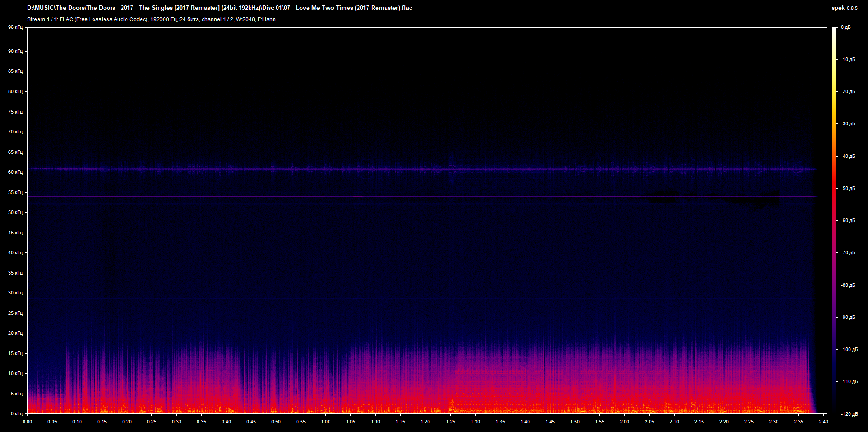The image size is (868, 432).
Task: Click the file path title at top
Action: click(220, 8)
